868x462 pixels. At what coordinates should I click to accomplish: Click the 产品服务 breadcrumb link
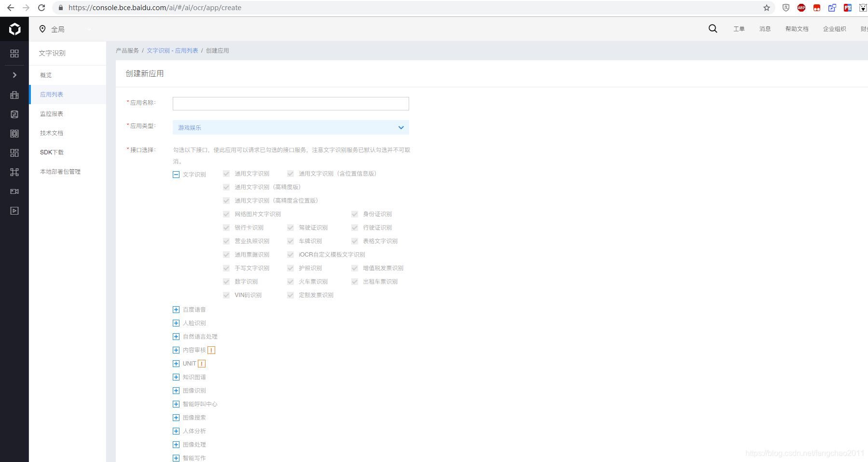coord(127,51)
